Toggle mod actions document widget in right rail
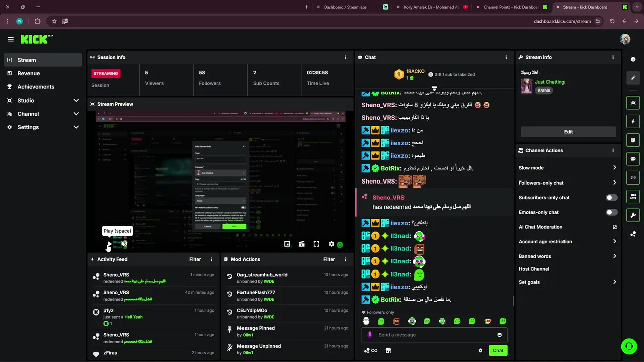 [x=633, y=140]
